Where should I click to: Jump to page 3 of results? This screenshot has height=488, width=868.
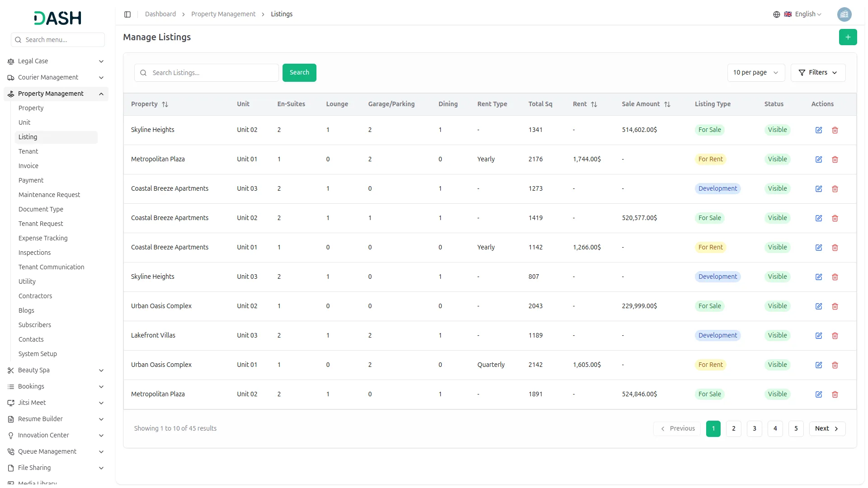point(754,429)
